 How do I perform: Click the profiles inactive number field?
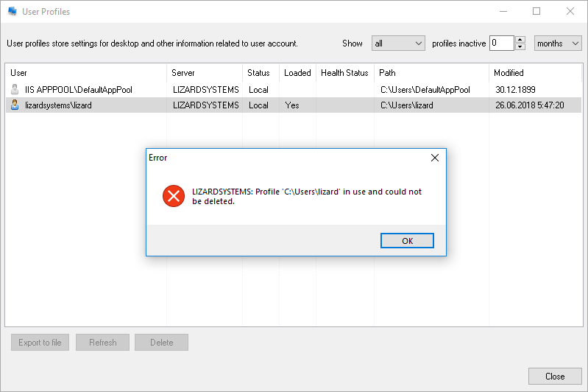[x=502, y=43]
